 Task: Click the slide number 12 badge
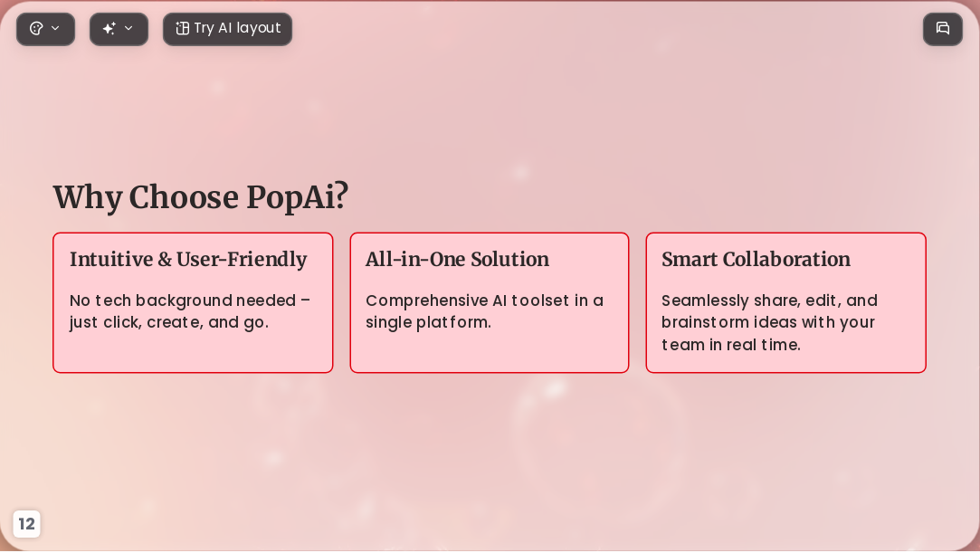[27, 524]
